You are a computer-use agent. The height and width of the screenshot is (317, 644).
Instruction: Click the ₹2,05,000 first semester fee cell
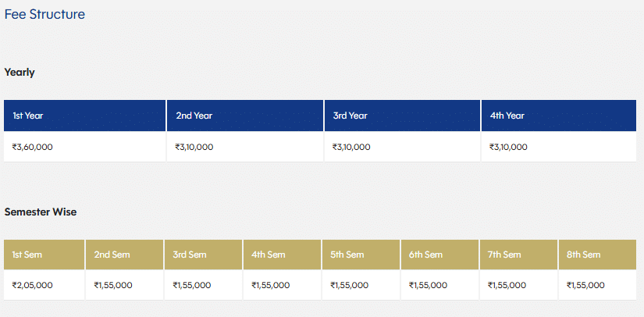coord(33,285)
